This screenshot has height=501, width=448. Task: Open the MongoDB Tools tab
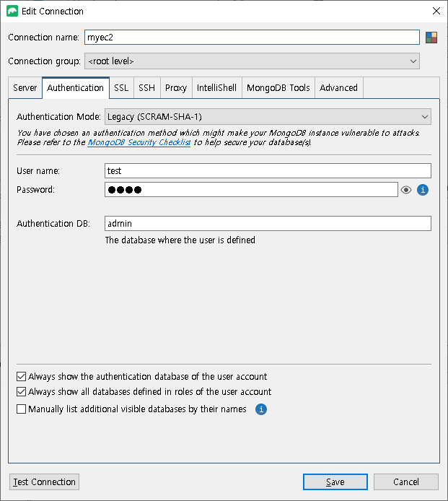(x=278, y=88)
